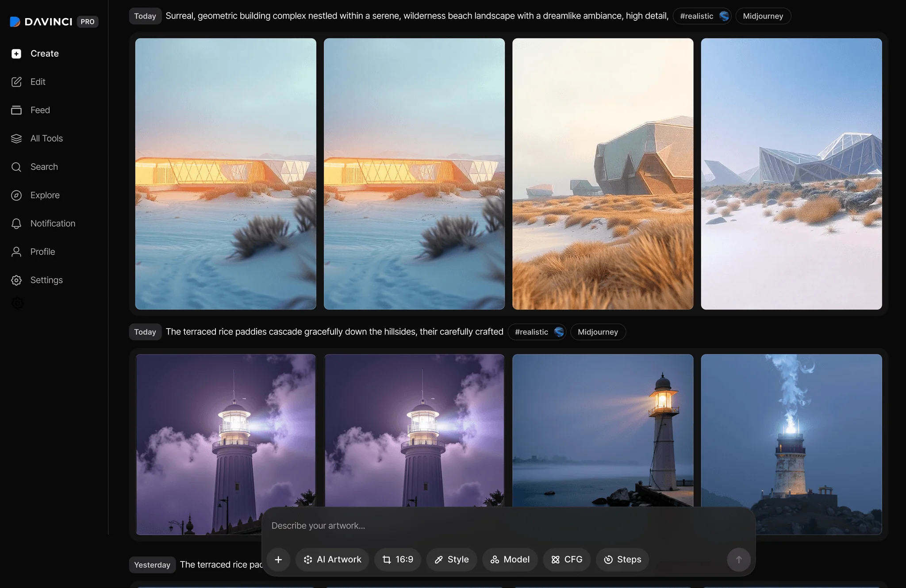The image size is (906, 588).
Task: Go to the Profile menu item
Action: [42, 252]
